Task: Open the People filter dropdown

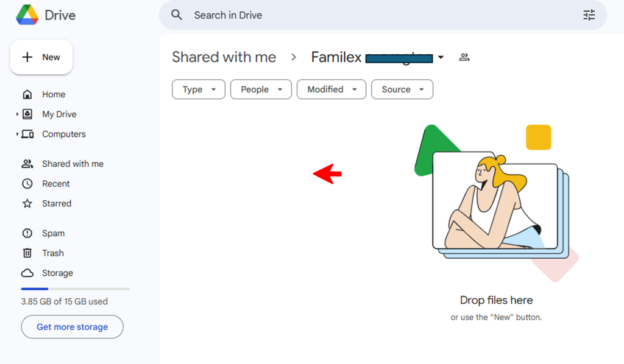Action: pos(261,89)
